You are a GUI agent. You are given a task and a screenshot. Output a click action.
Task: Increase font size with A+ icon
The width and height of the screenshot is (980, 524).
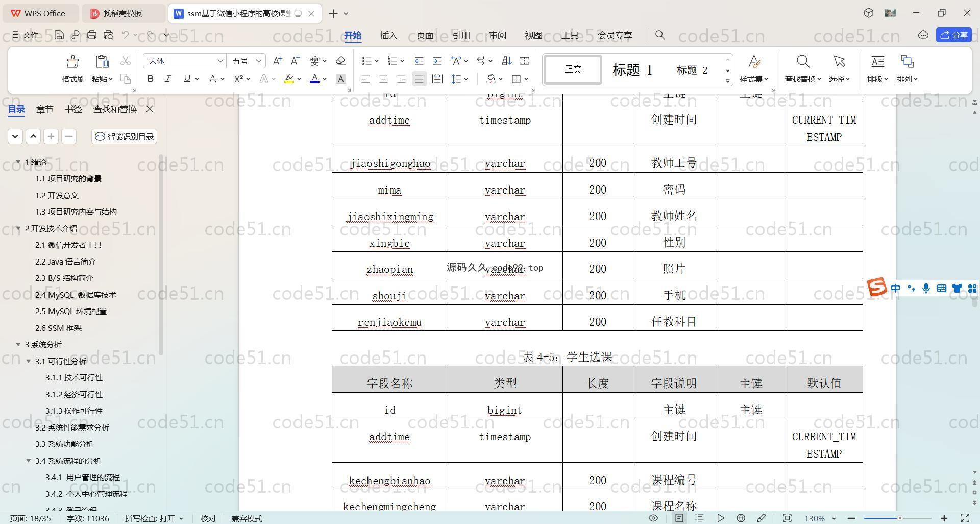point(277,61)
